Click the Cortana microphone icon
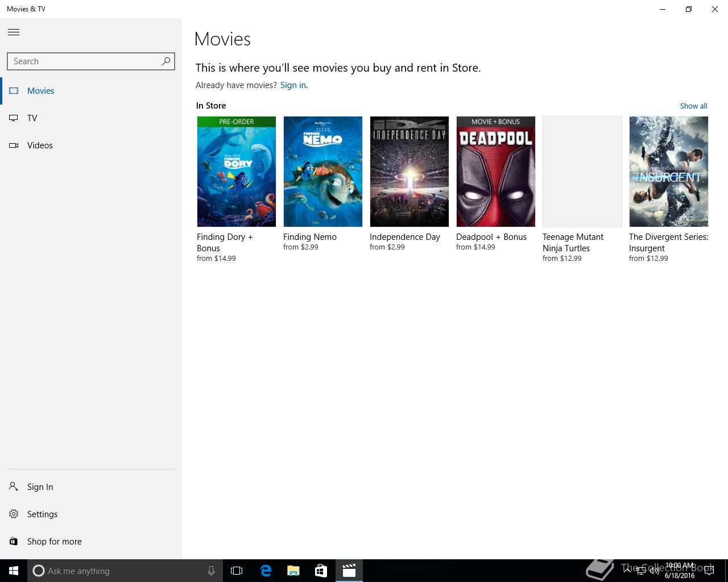Viewport: 728px width, 582px height. coord(211,571)
